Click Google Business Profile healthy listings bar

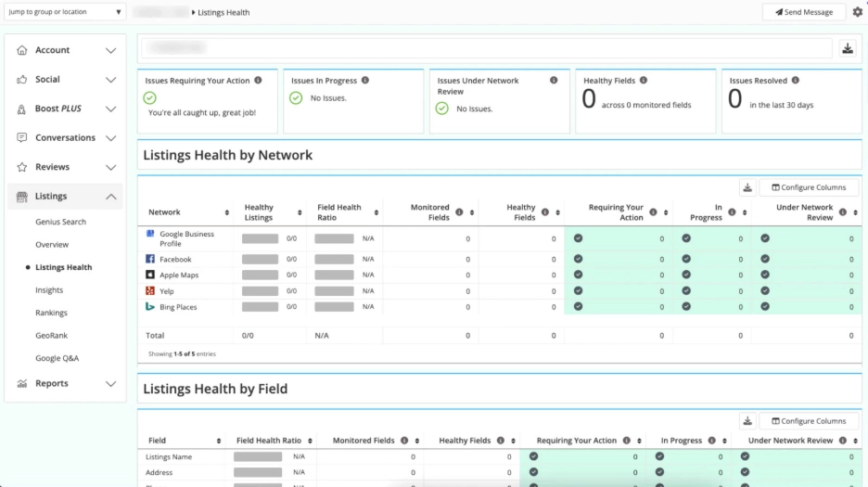coord(261,238)
